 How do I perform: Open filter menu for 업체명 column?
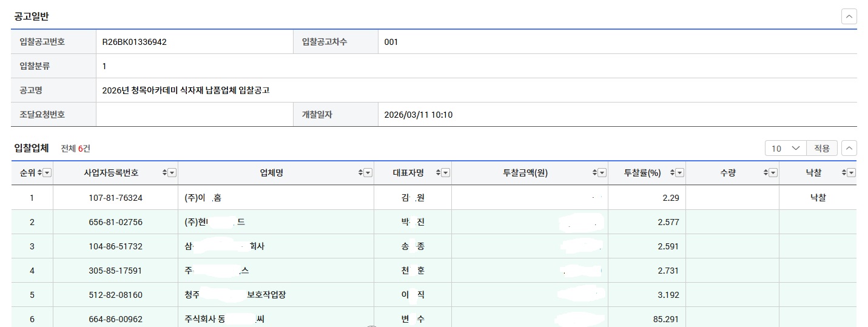[368, 173]
